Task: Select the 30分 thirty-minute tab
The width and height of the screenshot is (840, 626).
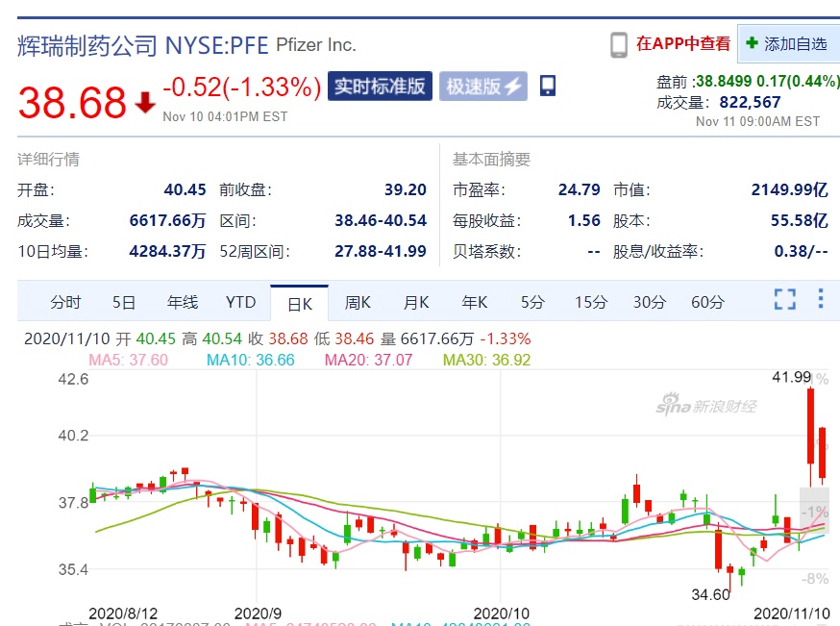Action: pyautogui.click(x=650, y=302)
